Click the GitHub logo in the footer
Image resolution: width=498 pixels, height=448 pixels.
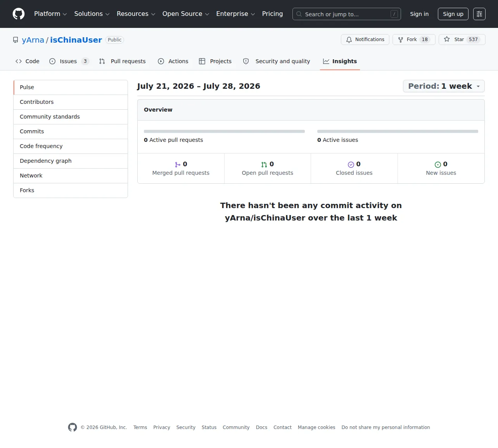click(x=73, y=427)
